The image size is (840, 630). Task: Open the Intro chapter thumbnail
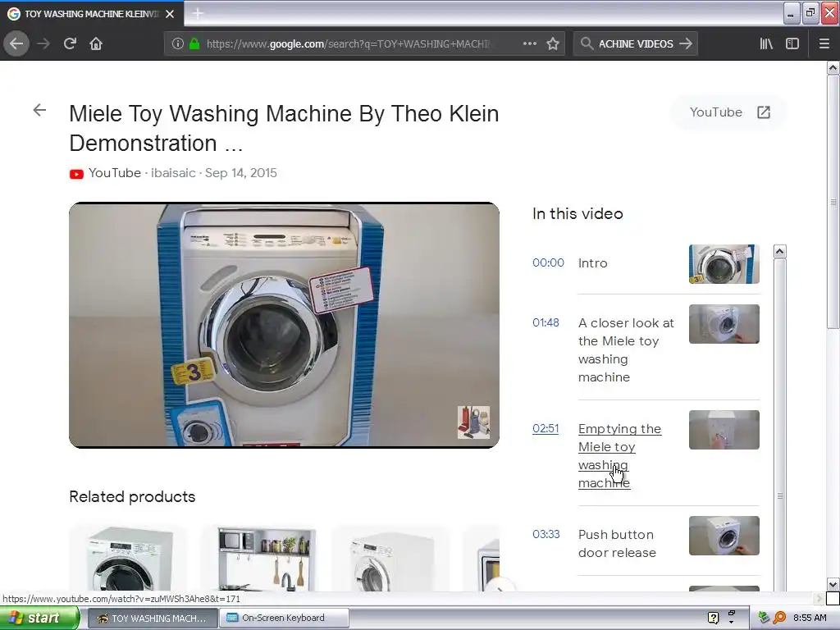724,263
